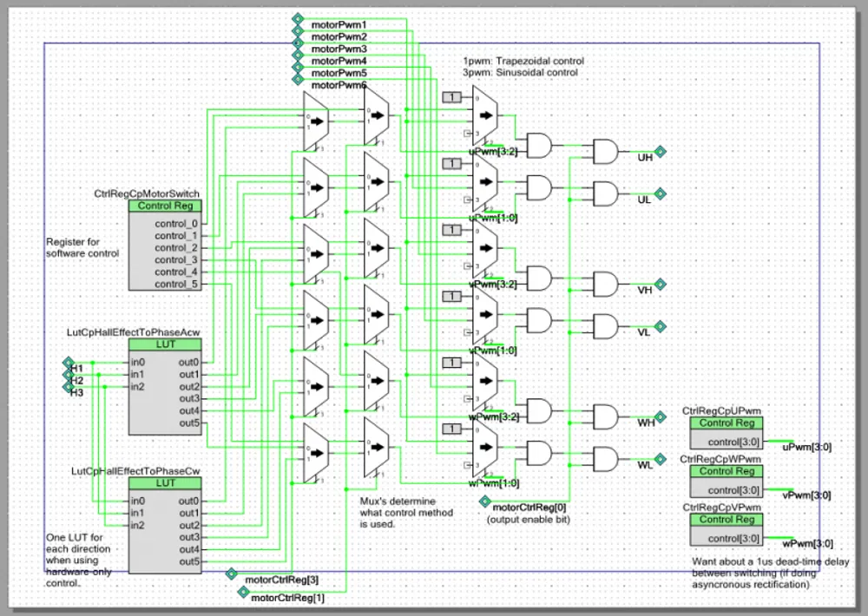Viewport: 868px width, 616px height.
Task: Select the motorCtrlReg[0] output enable pin
Action: click(484, 501)
